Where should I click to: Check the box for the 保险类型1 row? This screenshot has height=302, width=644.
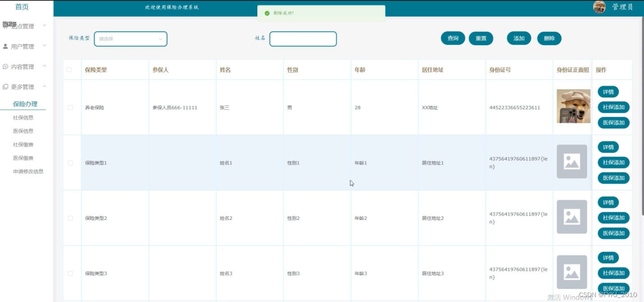click(x=70, y=163)
